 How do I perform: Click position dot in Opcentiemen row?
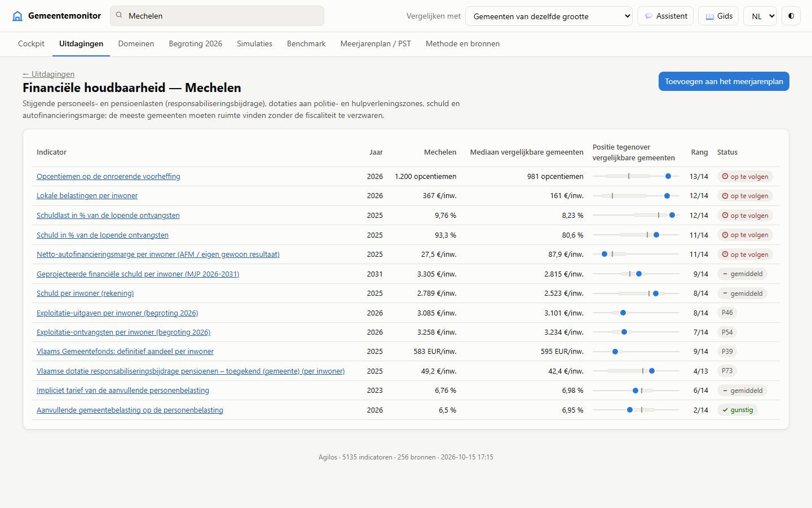668,176
